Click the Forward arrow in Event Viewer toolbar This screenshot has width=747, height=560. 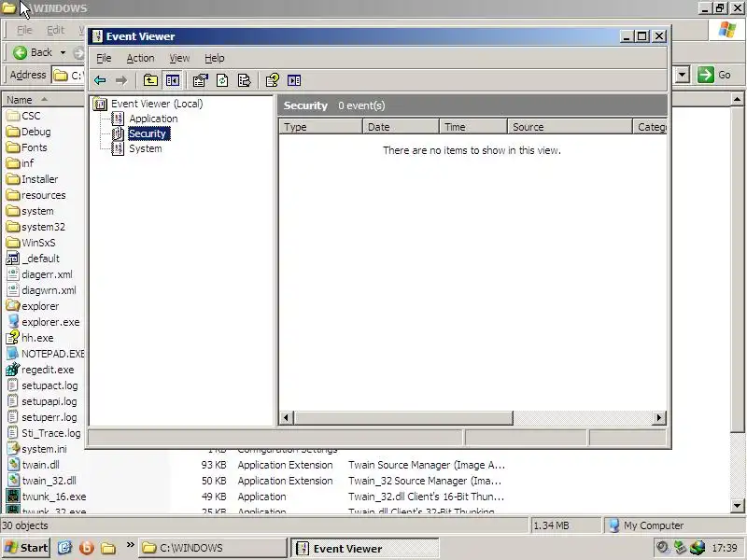(x=121, y=80)
